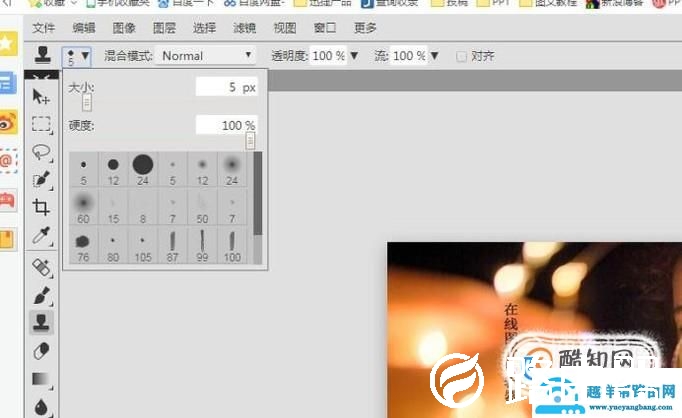Click the 大小 size slider handle

click(87, 102)
